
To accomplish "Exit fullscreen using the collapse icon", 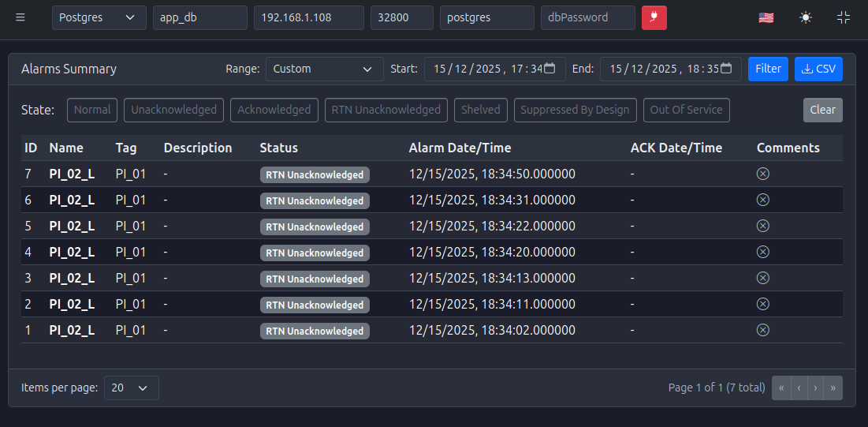I will tap(843, 17).
